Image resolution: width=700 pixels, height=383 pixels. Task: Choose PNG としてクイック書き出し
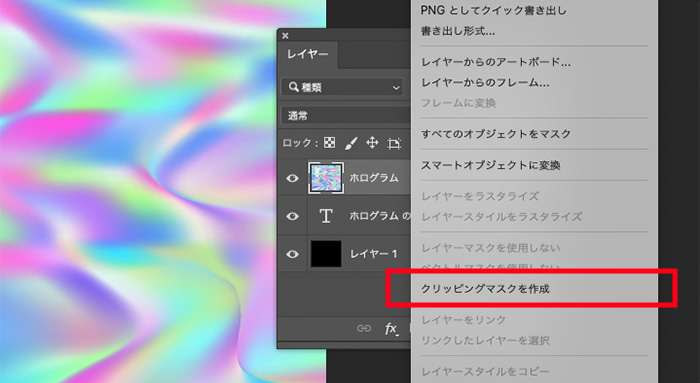(x=493, y=10)
